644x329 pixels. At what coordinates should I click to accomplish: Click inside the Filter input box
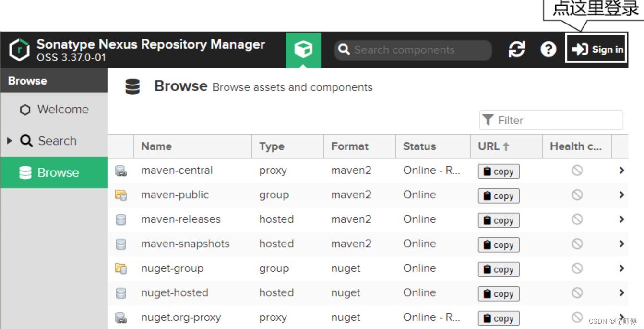coord(551,120)
